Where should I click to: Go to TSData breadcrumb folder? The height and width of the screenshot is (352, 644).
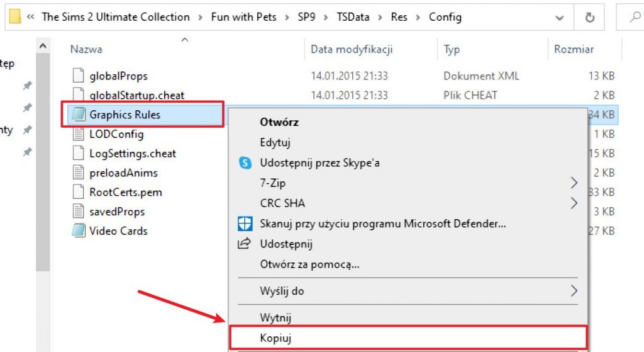click(353, 17)
